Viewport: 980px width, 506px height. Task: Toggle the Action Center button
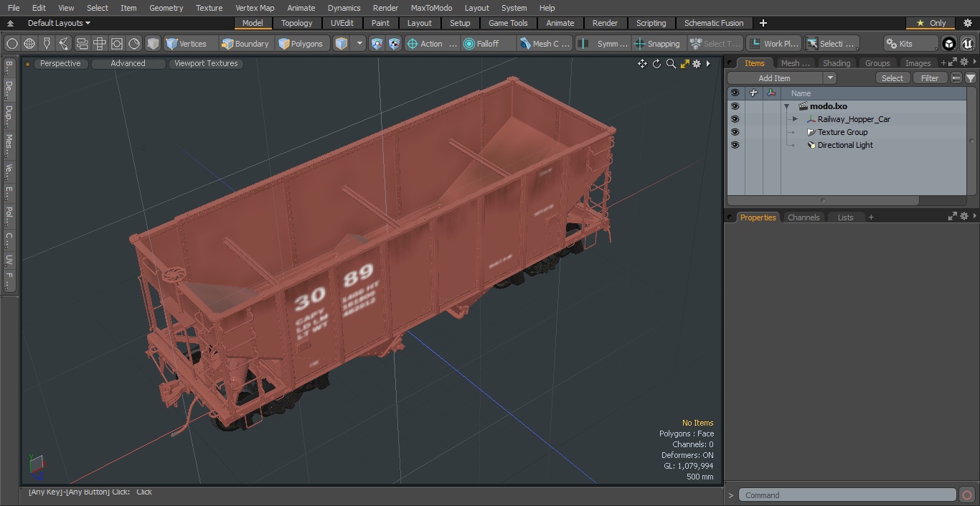(432, 44)
